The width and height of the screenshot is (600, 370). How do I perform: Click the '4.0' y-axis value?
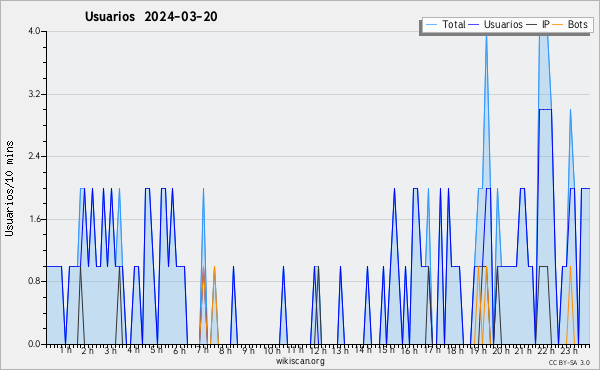tap(34, 31)
